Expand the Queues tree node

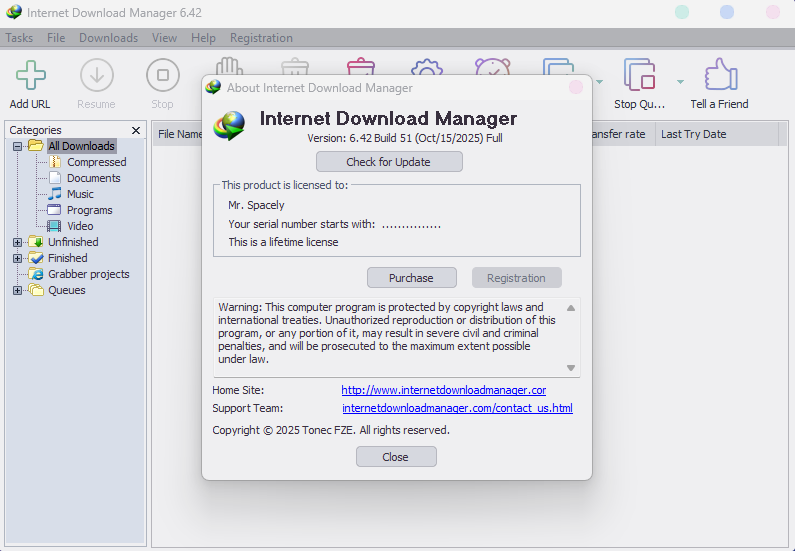[x=17, y=290]
